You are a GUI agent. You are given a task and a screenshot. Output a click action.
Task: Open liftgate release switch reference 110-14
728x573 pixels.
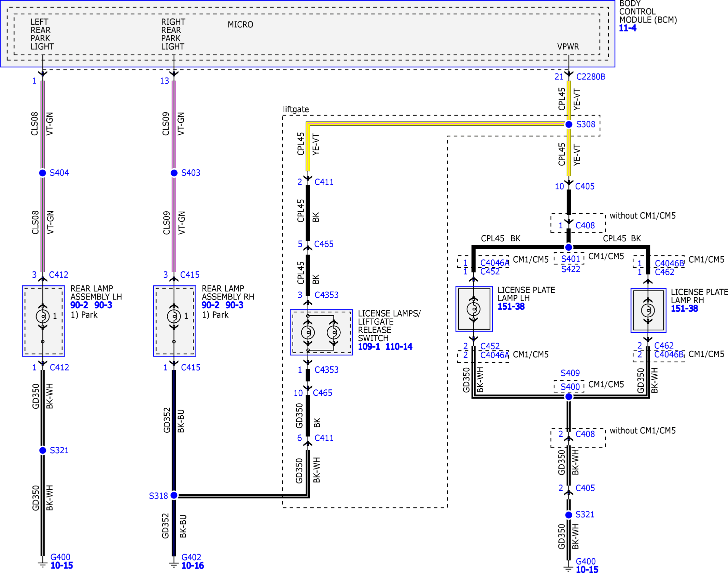(x=399, y=347)
